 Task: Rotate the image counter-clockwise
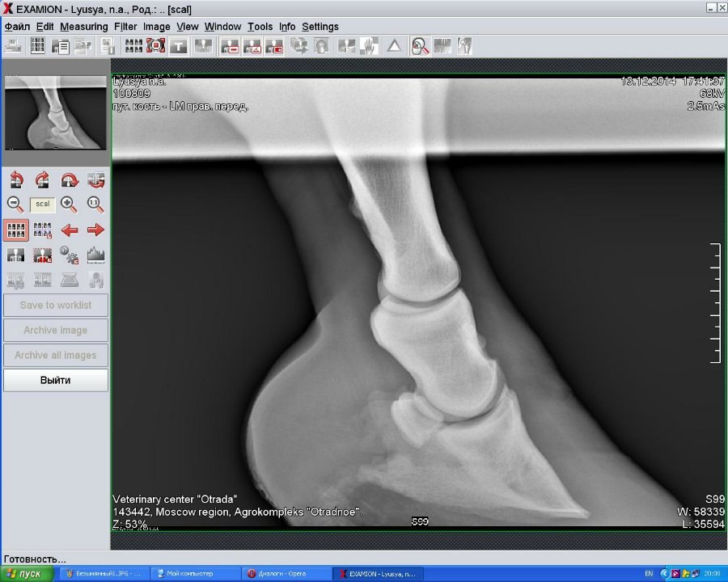[x=15, y=180]
